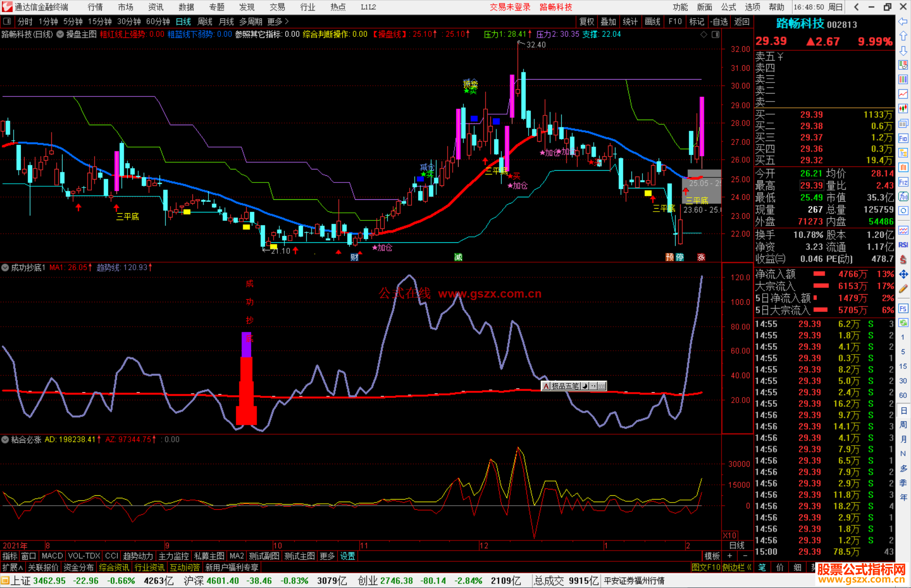Click the plus zoom-in button by 模板
The image size is (911, 588).
pyautogui.click(x=730, y=556)
